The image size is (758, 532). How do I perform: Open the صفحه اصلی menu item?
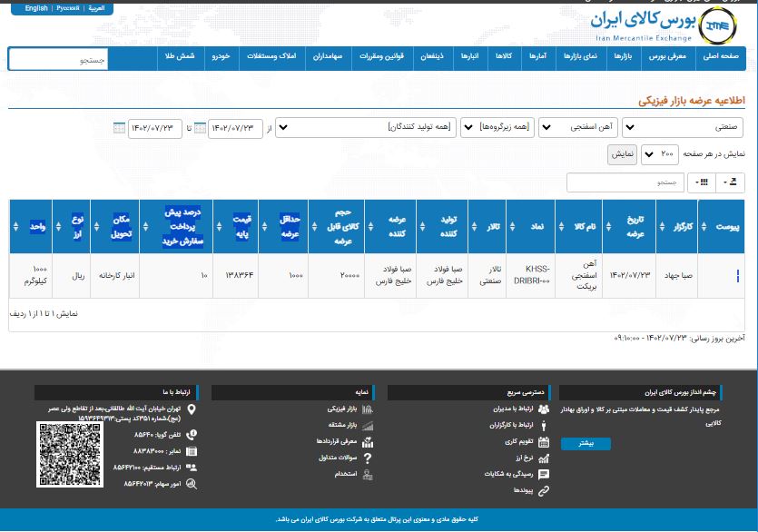(x=721, y=56)
